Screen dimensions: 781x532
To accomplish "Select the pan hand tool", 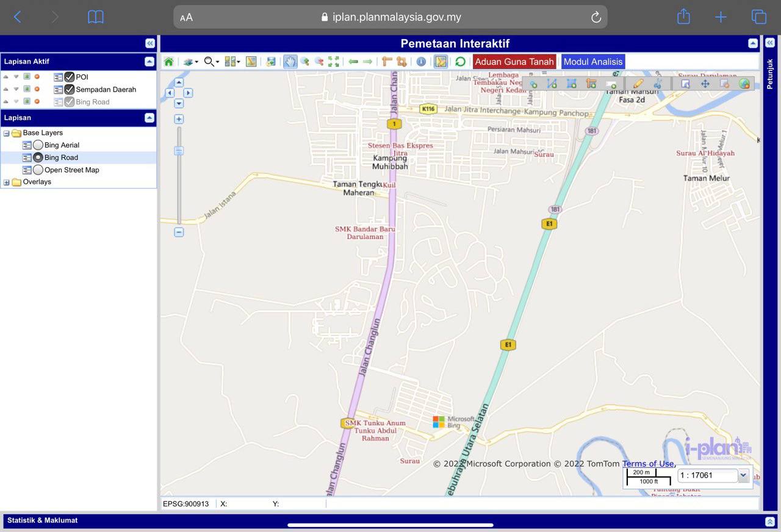I will pyautogui.click(x=290, y=62).
